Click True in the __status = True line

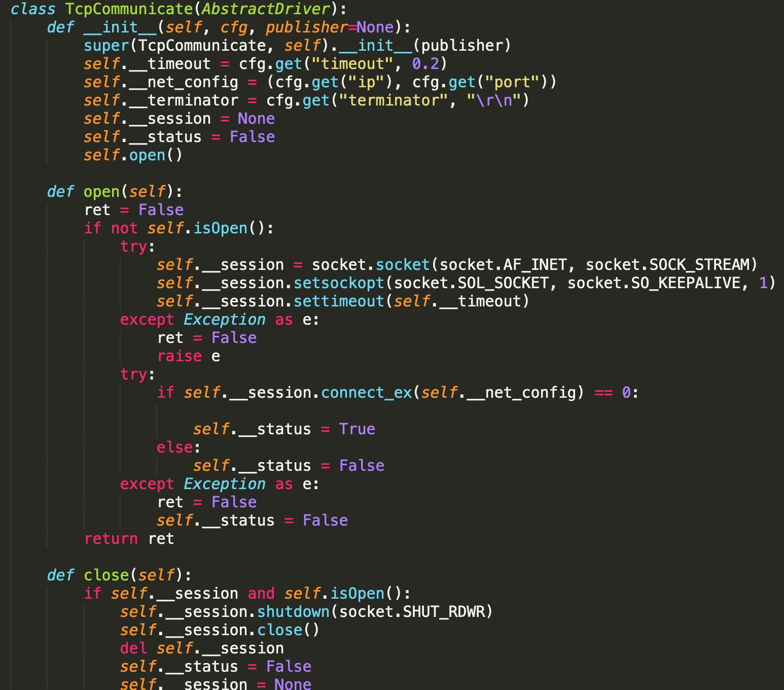357,429
